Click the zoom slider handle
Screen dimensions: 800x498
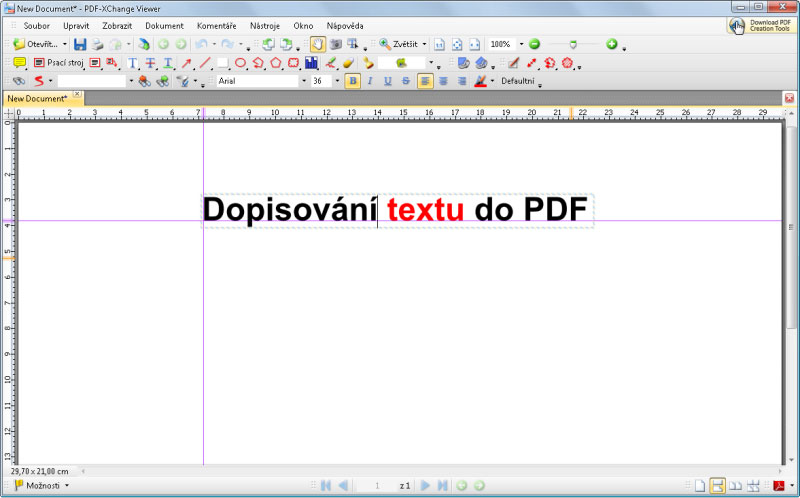pos(572,44)
